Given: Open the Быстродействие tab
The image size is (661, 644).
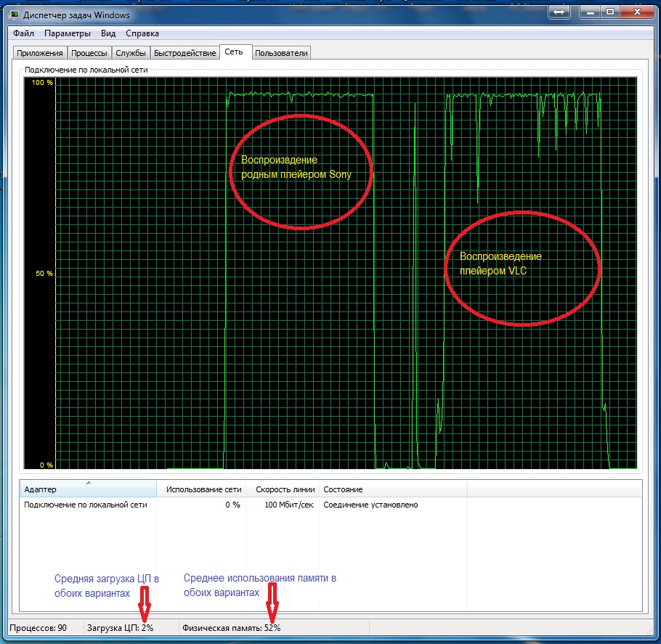Looking at the screenshot, I should (184, 53).
